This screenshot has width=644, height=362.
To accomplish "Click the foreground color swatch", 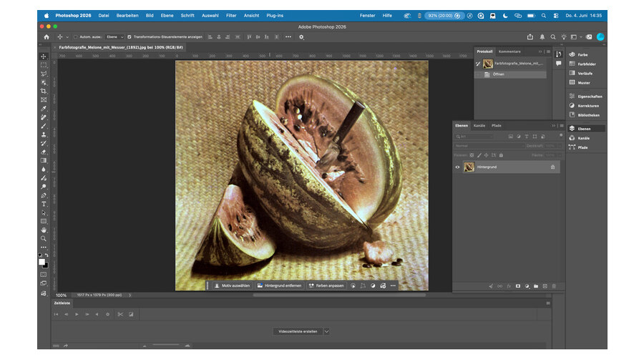I will (x=42, y=263).
